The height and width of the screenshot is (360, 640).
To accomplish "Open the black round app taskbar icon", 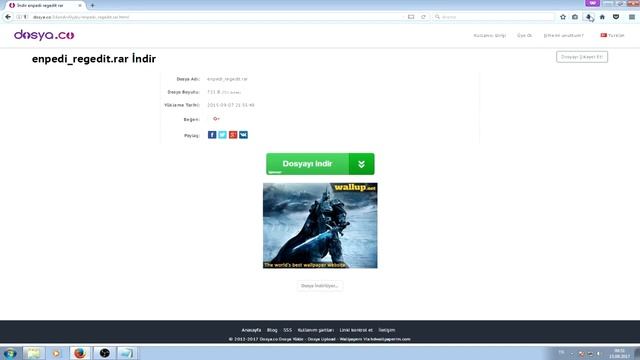I will pos(104,353).
